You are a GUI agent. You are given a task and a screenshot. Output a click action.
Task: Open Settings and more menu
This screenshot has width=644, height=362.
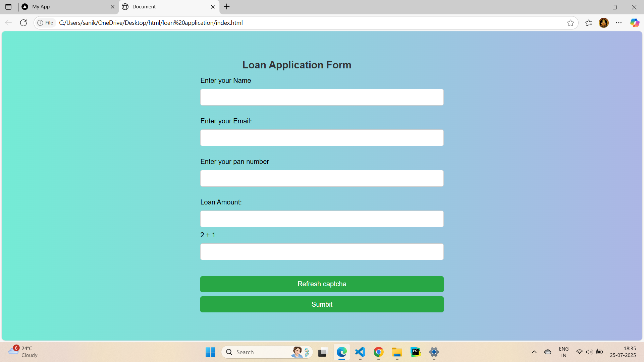(x=619, y=22)
